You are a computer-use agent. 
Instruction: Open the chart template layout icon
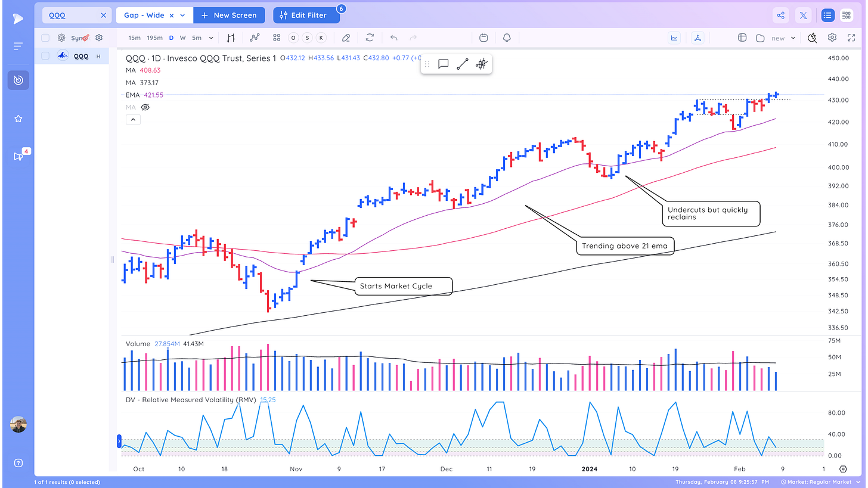(x=742, y=38)
